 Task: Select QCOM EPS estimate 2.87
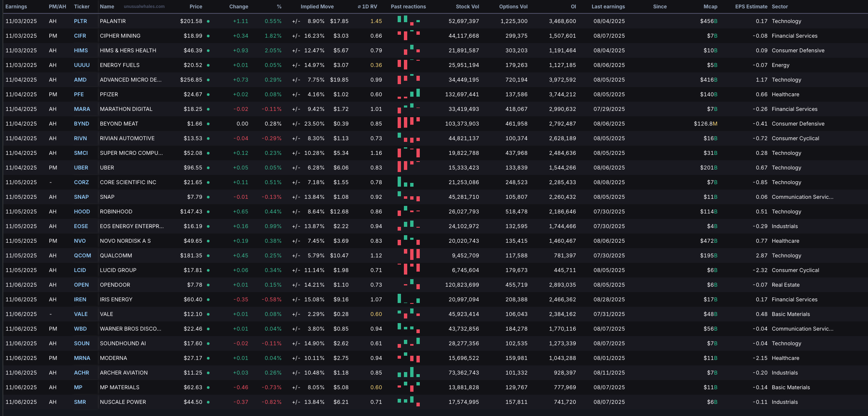762,256
